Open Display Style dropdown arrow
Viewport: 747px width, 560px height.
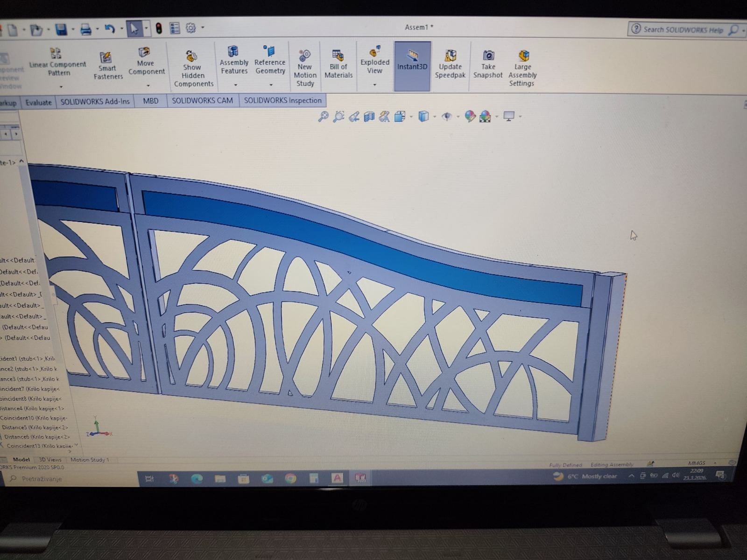[434, 117]
